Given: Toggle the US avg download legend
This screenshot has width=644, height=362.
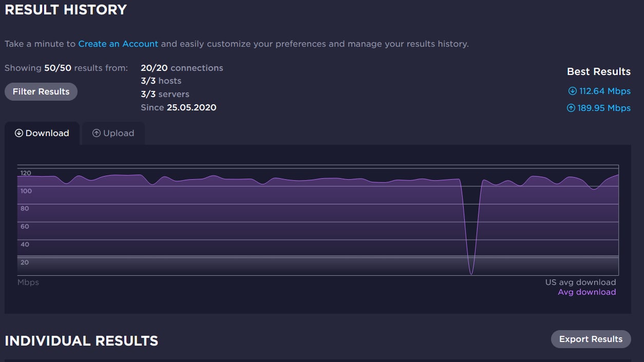Looking at the screenshot, I should pyautogui.click(x=580, y=282).
